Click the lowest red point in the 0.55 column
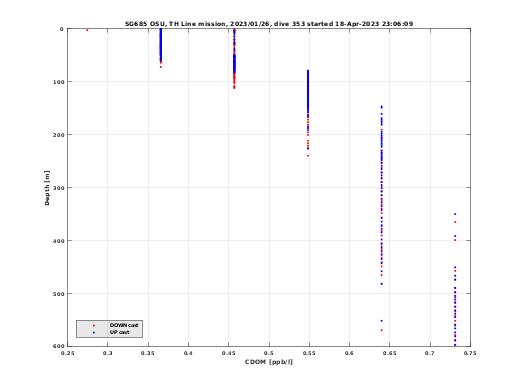 308,155
